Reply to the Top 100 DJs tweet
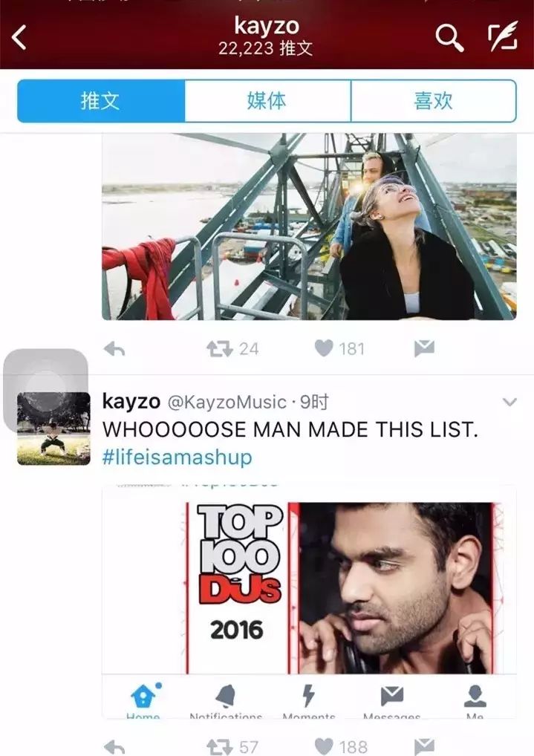The image size is (534, 756). tap(114, 746)
